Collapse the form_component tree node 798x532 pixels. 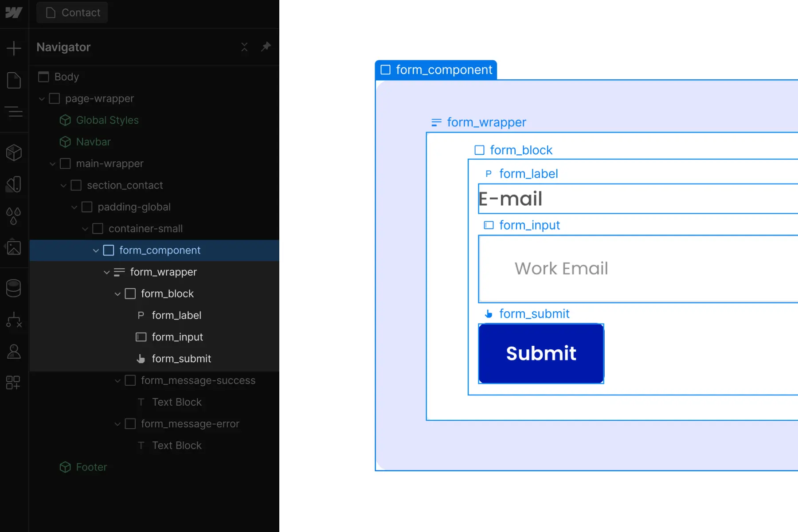click(96, 251)
